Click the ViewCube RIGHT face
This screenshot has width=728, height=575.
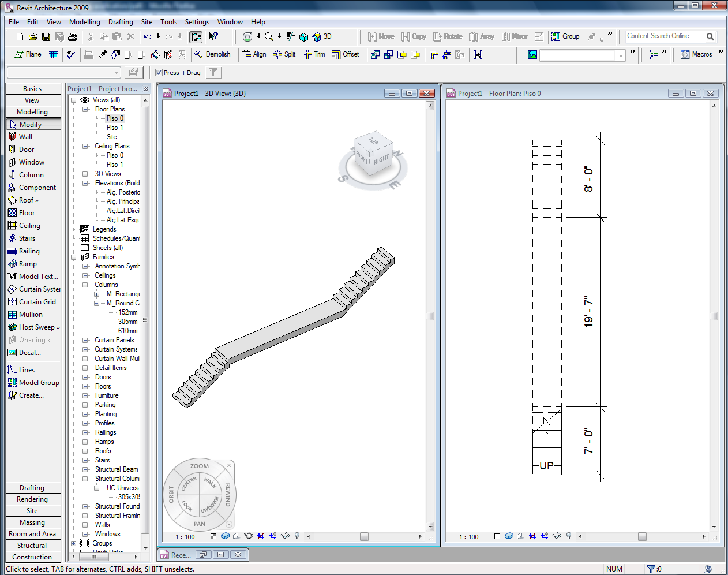click(x=381, y=160)
